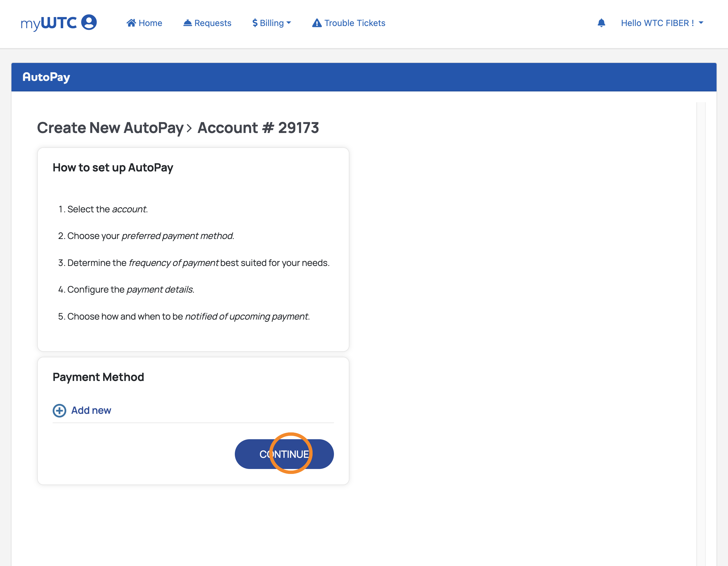Expand the Billing dropdown caret
This screenshot has width=728, height=566.
point(289,23)
